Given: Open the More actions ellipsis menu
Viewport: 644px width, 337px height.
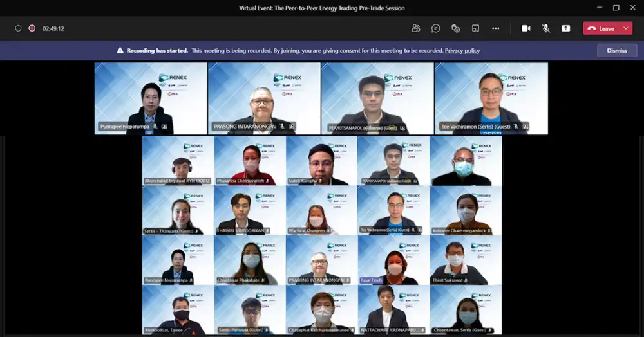Looking at the screenshot, I should (495, 28).
